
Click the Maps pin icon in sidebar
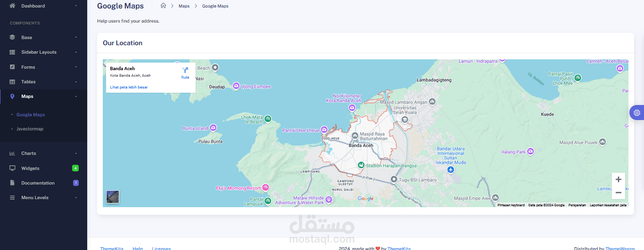12,97
